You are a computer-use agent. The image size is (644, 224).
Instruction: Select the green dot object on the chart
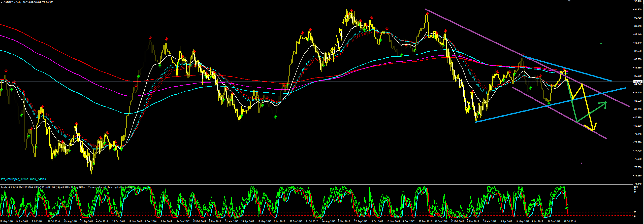coord(601,44)
